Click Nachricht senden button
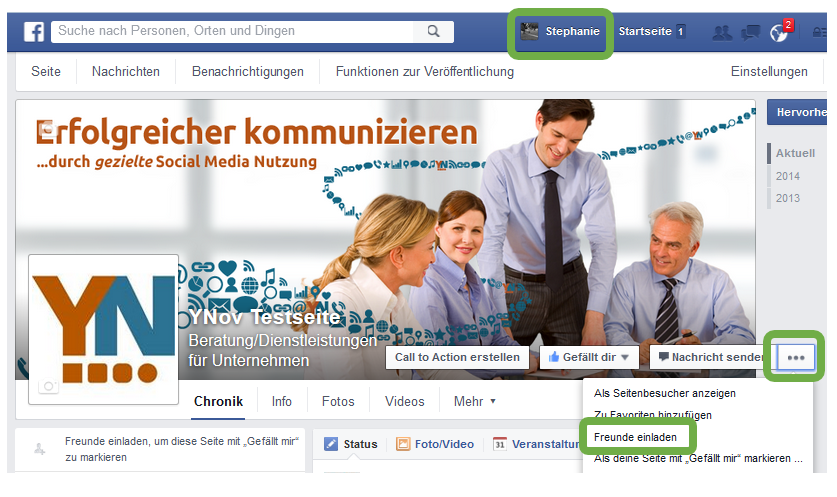 point(710,357)
